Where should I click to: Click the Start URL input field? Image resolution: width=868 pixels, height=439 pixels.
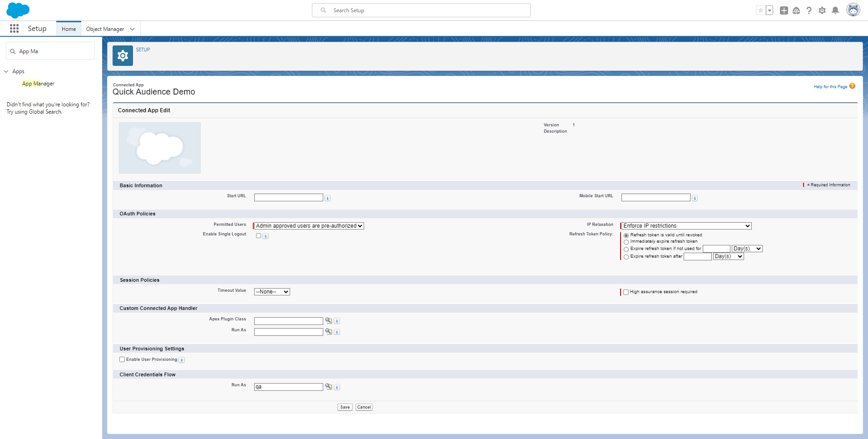tap(289, 198)
